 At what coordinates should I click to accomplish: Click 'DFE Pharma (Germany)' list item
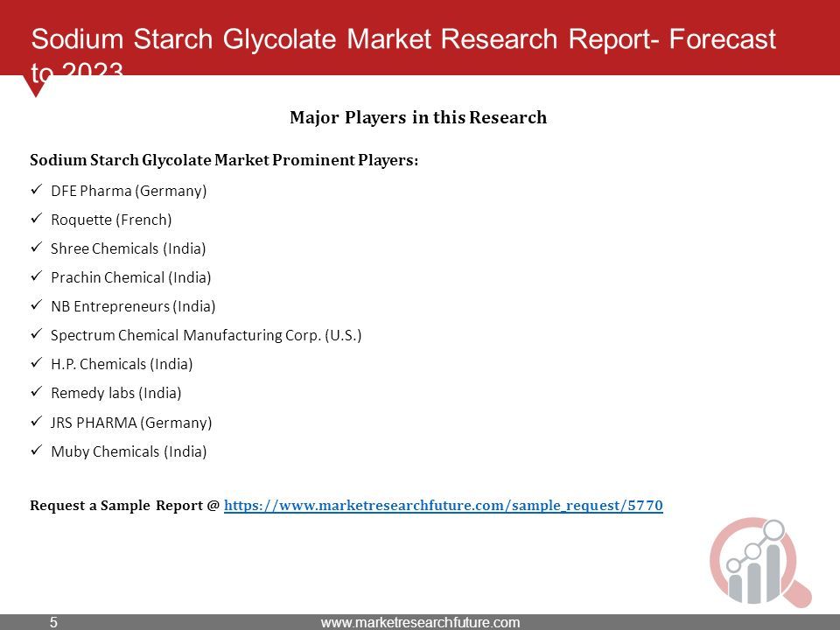click(129, 192)
